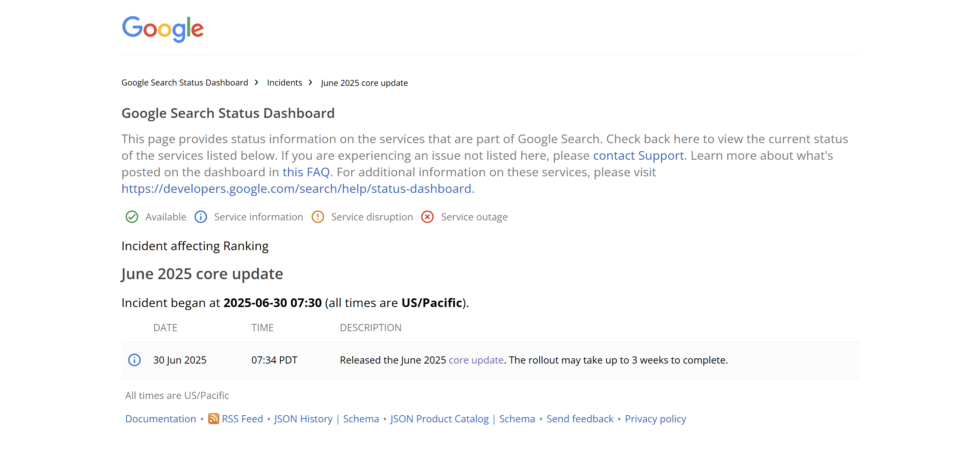Open the Schema link after JSON History
980x457 pixels.
(x=361, y=419)
